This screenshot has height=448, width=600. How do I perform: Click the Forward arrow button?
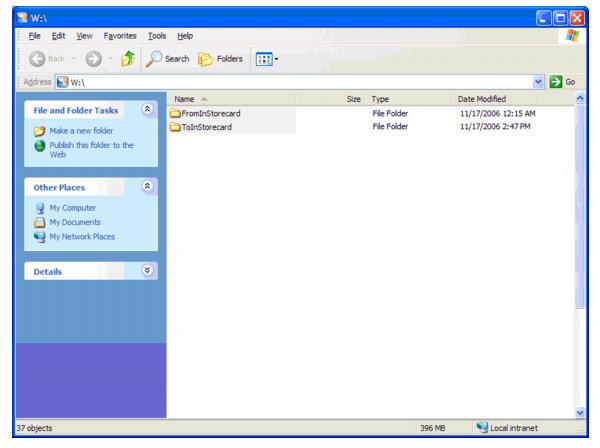tap(93, 59)
